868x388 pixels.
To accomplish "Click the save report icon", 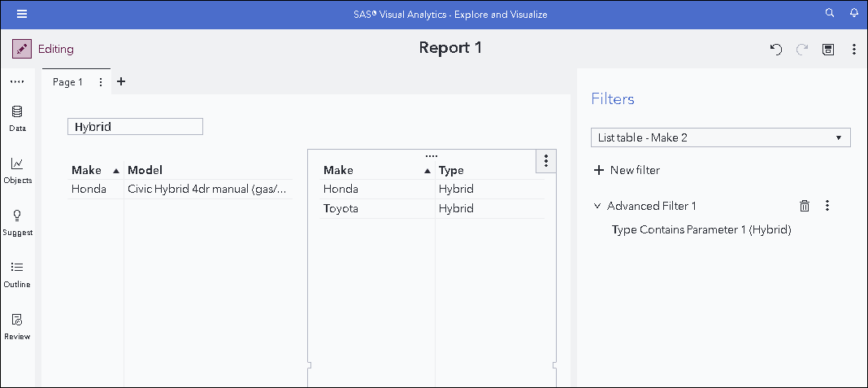I will click(x=828, y=50).
